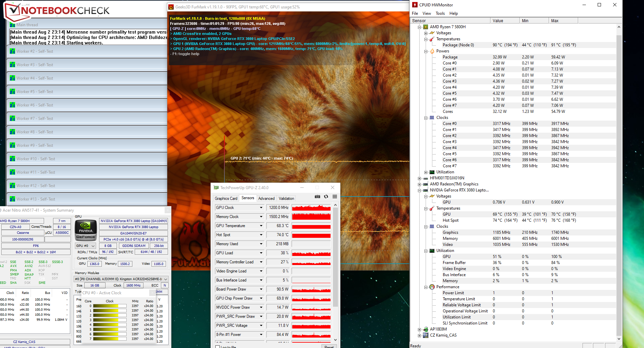
Task: Open HWMonitor File menu
Action: coord(415,13)
